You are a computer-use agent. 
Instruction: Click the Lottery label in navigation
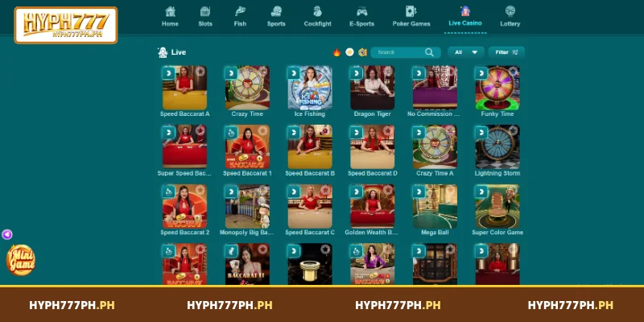tap(510, 24)
